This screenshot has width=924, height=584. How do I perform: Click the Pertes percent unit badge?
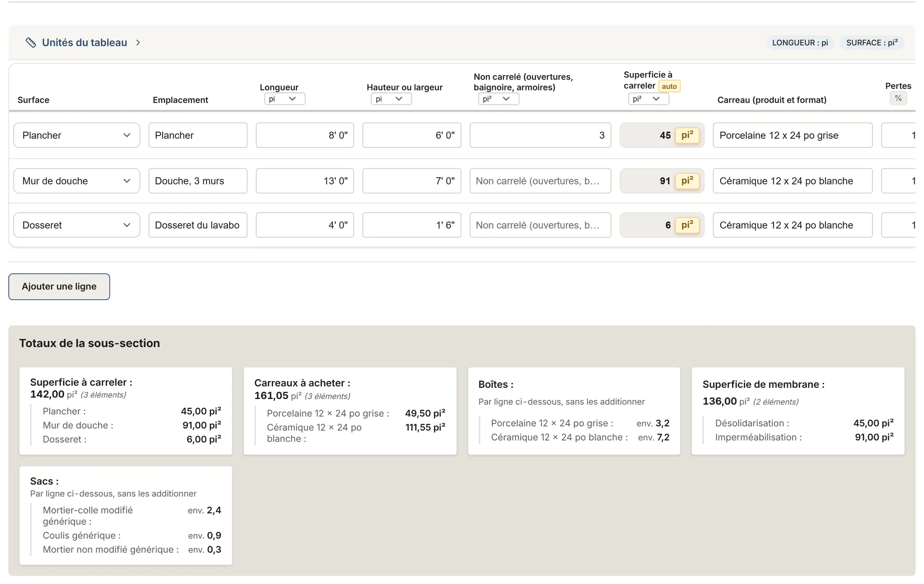pos(898,98)
